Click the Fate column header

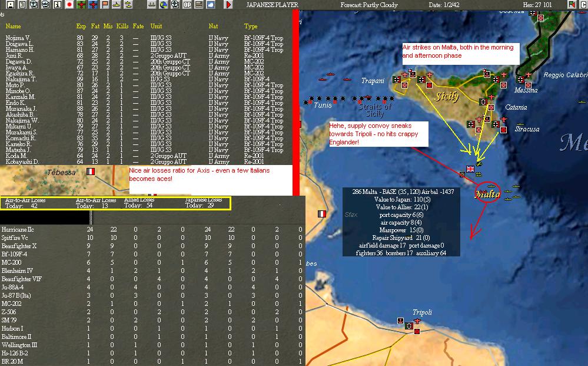click(x=138, y=26)
